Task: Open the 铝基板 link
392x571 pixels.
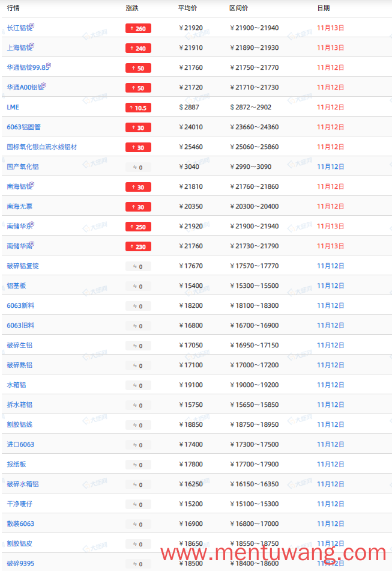Action: (x=16, y=286)
